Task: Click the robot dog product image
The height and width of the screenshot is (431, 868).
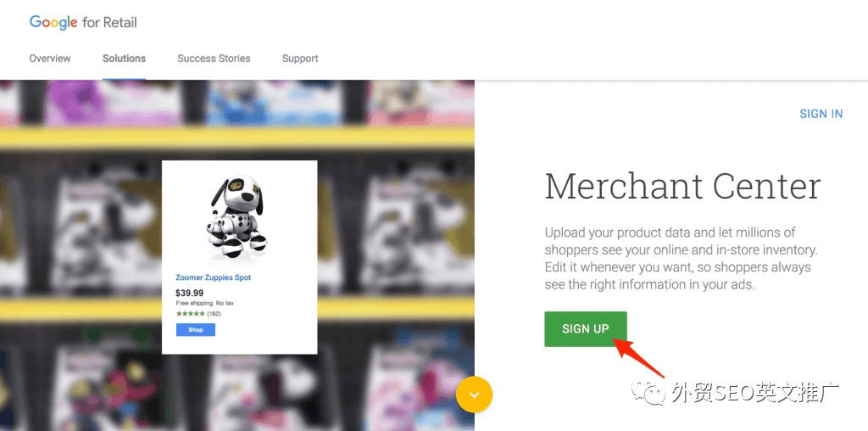Action: 236,217
